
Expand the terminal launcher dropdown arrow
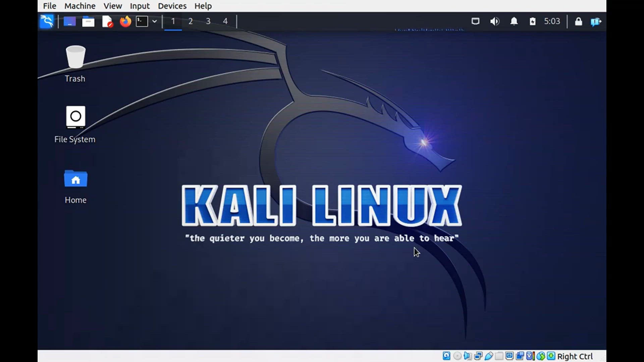[155, 21]
